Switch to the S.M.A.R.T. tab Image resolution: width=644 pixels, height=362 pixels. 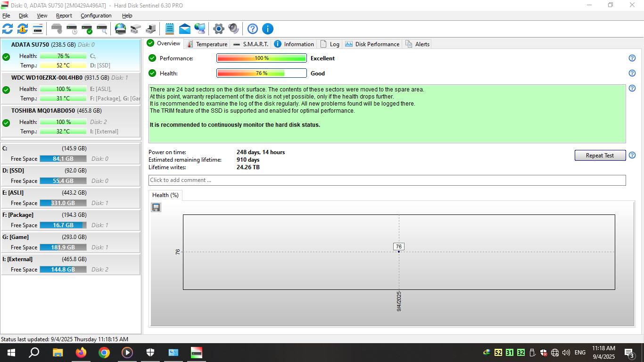(x=251, y=44)
